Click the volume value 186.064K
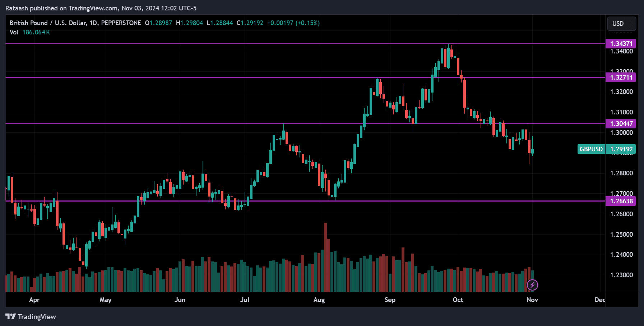 36,32
